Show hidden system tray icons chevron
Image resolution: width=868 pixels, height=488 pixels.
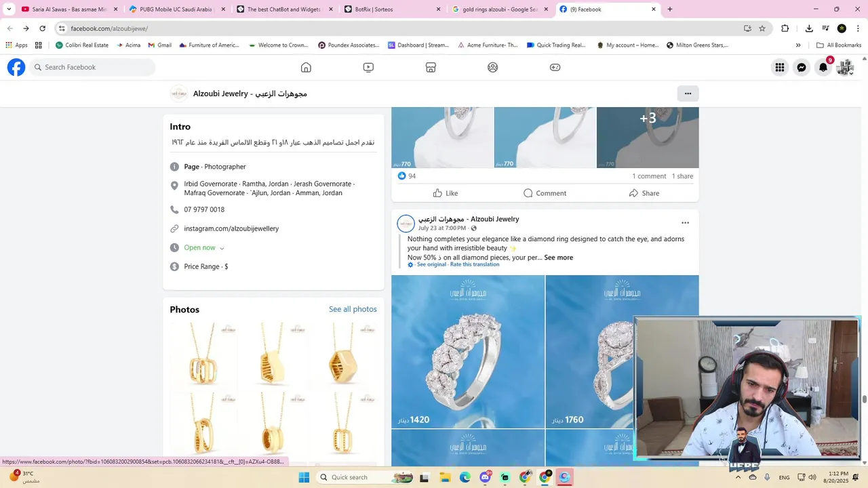pos(738,477)
